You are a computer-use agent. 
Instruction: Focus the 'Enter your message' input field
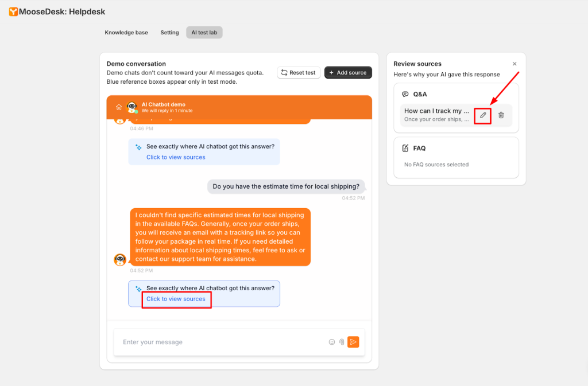(x=221, y=342)
